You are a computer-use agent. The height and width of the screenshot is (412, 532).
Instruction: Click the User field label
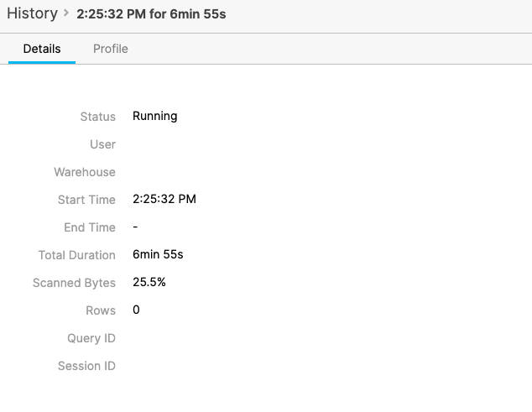tap(102, 144)
